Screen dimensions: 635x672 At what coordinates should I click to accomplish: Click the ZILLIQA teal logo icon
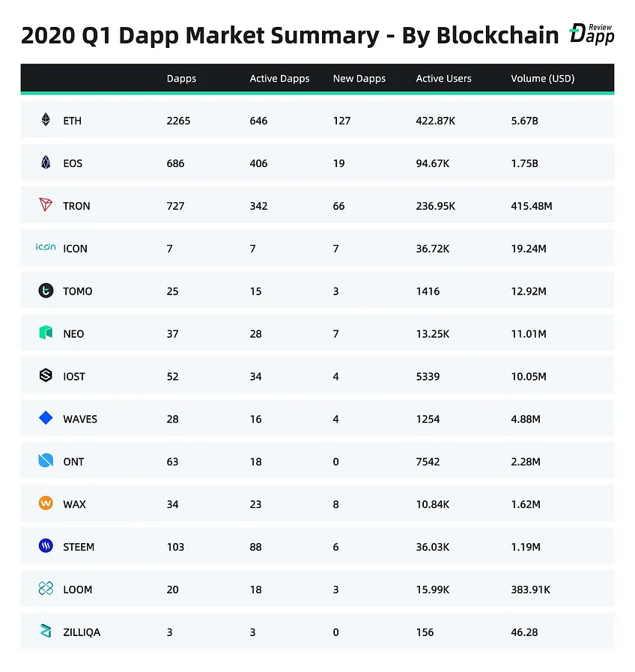click(46, 631)
